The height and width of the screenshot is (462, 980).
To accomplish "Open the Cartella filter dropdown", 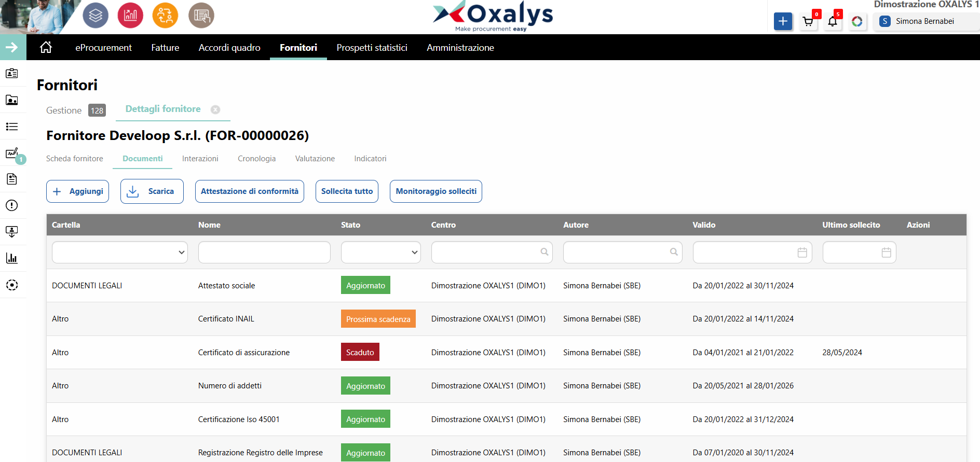I will click(x=120, y=253).
